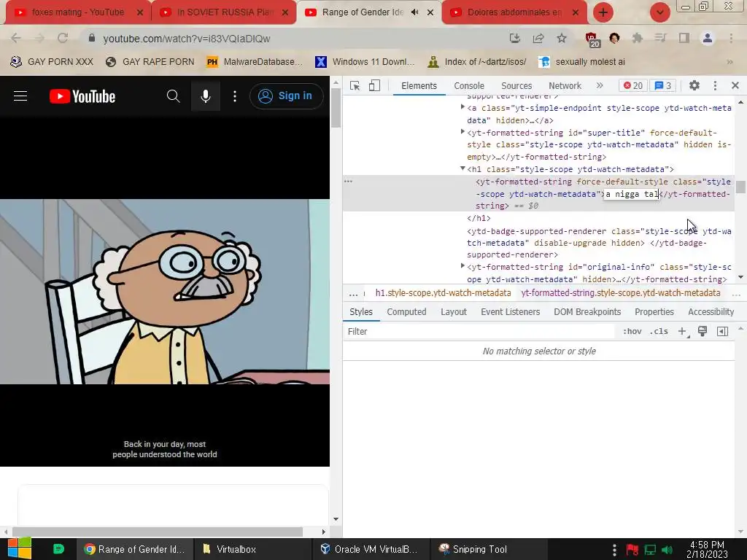Open a new browser tab
The height and width of the screenshot is (560, 747).
click(603, 12)
